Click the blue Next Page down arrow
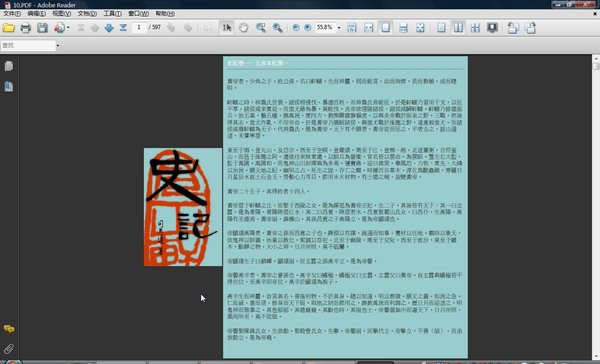Image resolution: width=600 pixels, height=364 pixels. (109, 28)
